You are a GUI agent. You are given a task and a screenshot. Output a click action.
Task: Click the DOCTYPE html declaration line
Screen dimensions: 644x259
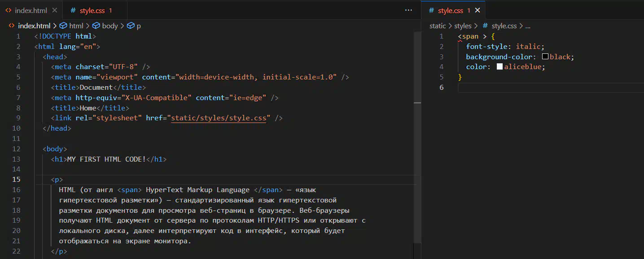pyautogui.click(x=65, y=36)
